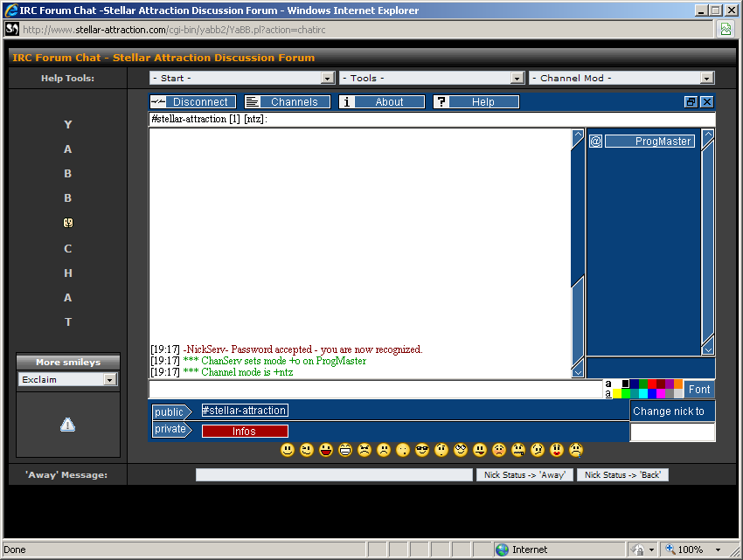Screen dimensions: 743x560
Task: Open the Font settings
Action: click(699, 389)
